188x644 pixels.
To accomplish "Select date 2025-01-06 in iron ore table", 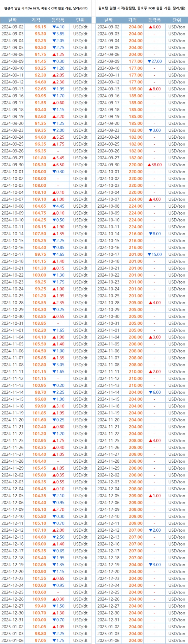I will [x=13, y=641].
